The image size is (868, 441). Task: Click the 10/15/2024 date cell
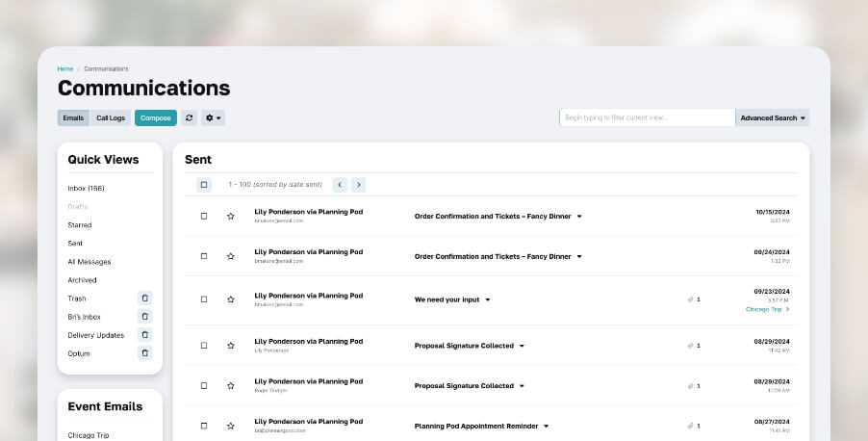click(772, 212)
